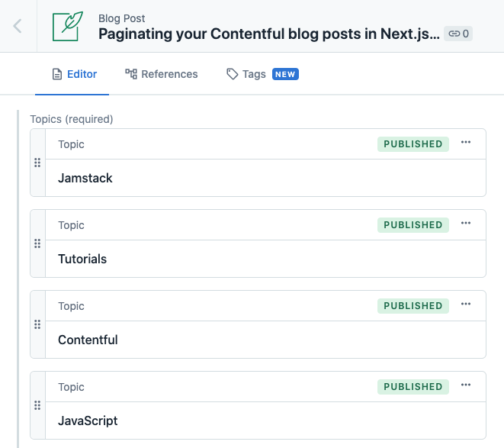The image size is (504, 448).
Task: Switch to the Editor tab
Action: pyautogui.click(x=75, y=74)
